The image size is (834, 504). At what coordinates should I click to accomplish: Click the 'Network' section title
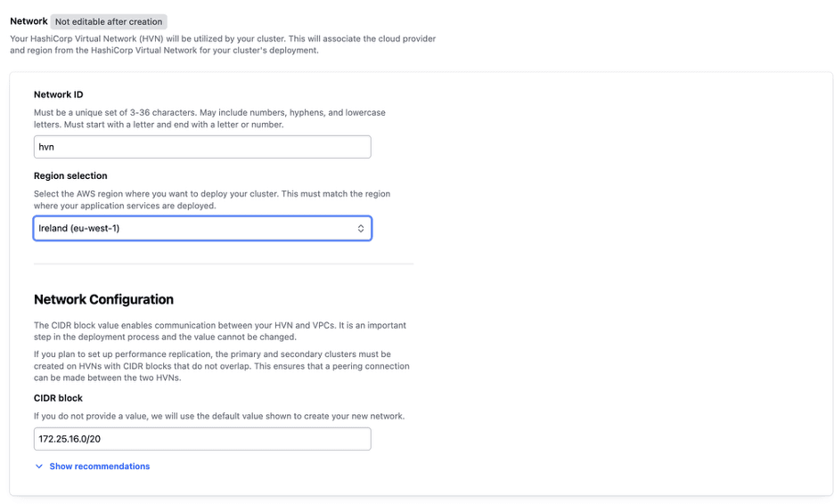point(29,21)
